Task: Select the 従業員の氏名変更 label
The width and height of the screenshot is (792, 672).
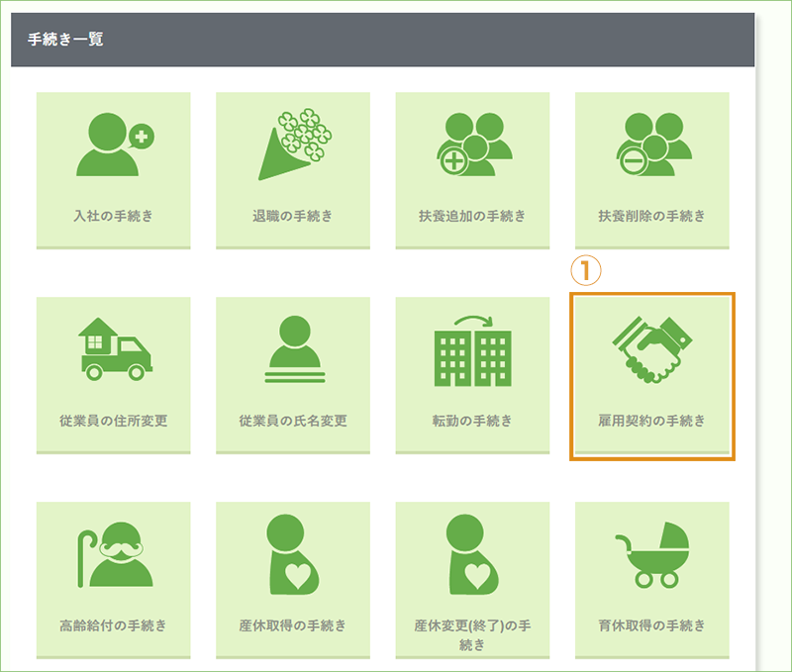Action: (x=293, y=421)
